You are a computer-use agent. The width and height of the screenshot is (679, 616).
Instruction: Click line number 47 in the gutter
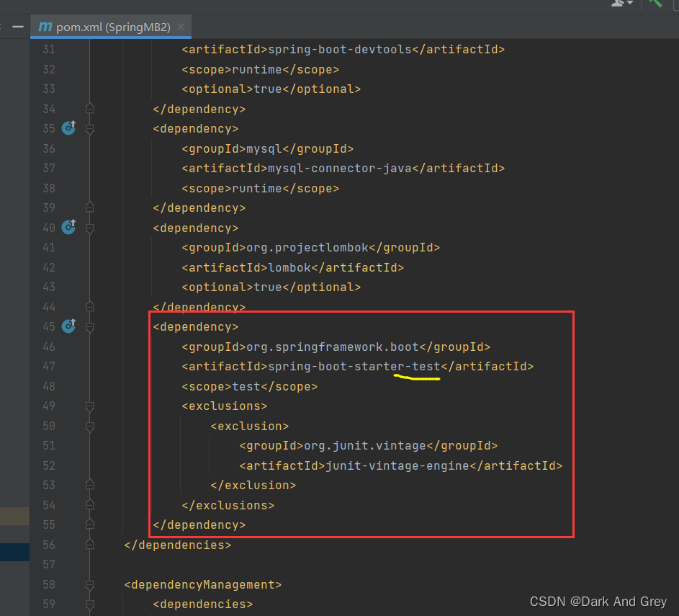pos(49,367)
